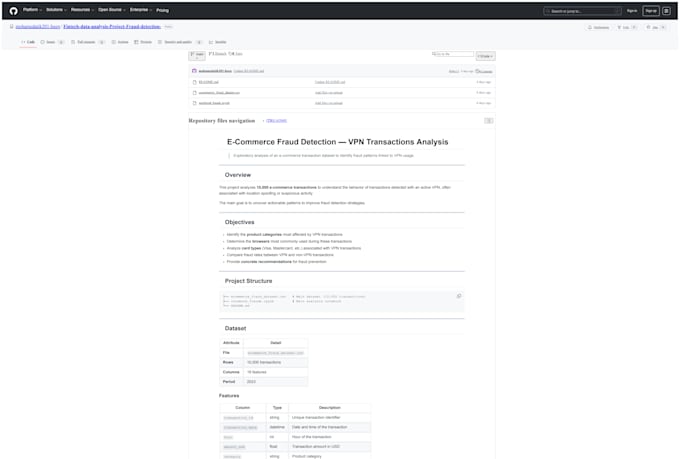The width and height of the screenshot is (680, 459).
Task: Focus the Go to file field
Action: pos(453,54)
